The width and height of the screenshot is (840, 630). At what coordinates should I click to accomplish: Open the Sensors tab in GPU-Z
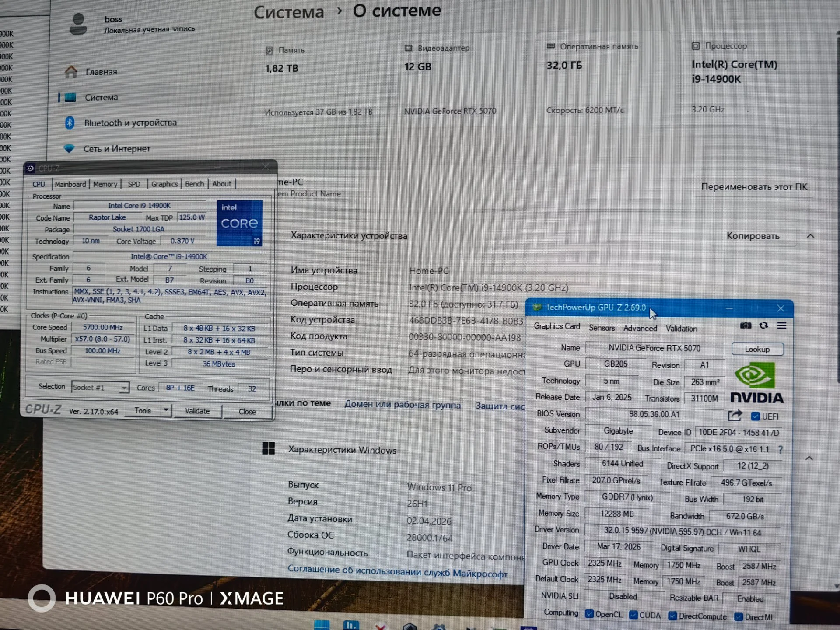coord(602,328)
